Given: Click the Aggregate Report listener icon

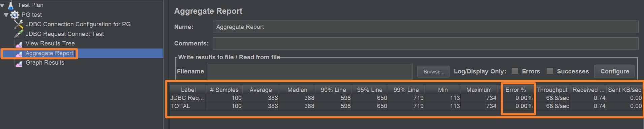Looking at the screenshot, I should [19, 54].
